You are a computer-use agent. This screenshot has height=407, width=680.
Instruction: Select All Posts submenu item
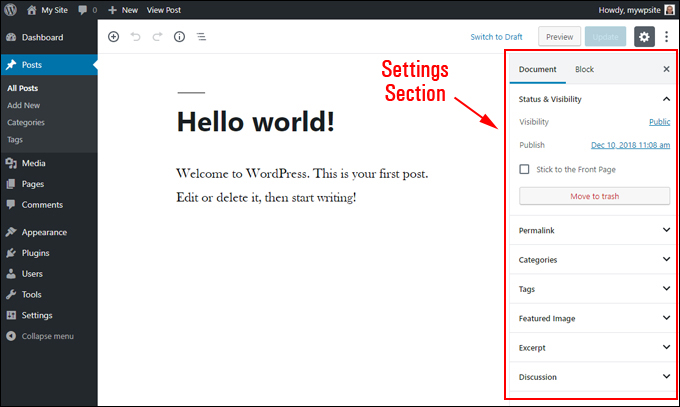coord(23,88)
